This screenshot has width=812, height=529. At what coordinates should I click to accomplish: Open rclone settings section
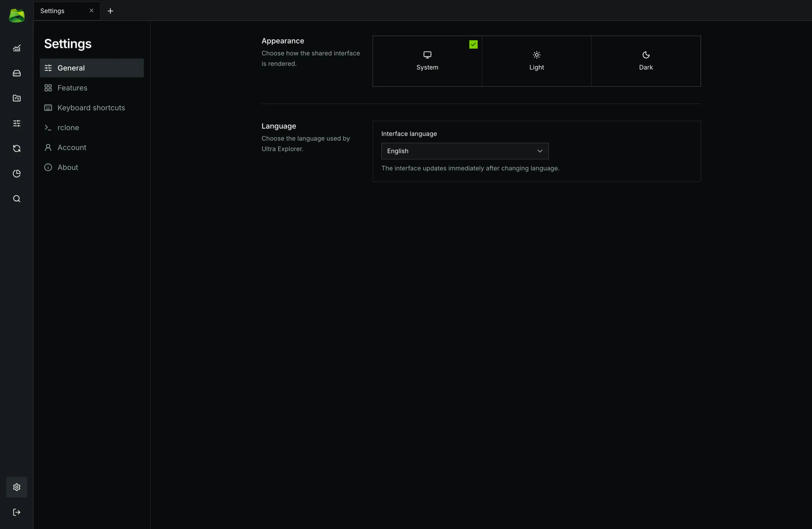tap(92, 127)
